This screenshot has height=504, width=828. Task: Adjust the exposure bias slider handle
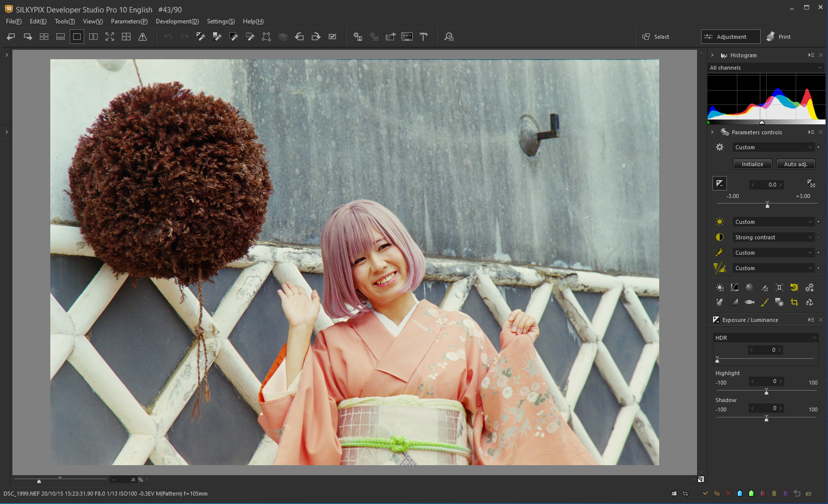(x=767, y=205)
